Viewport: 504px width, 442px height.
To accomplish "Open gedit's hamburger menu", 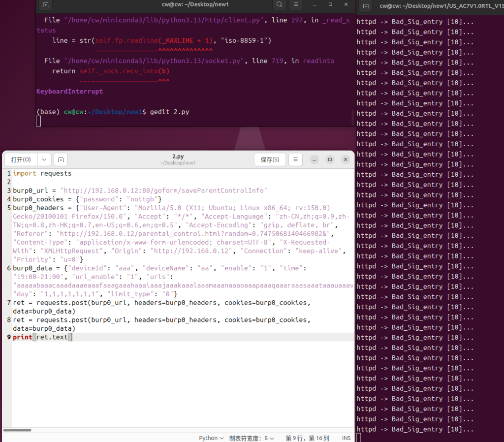I will [295, 159].
